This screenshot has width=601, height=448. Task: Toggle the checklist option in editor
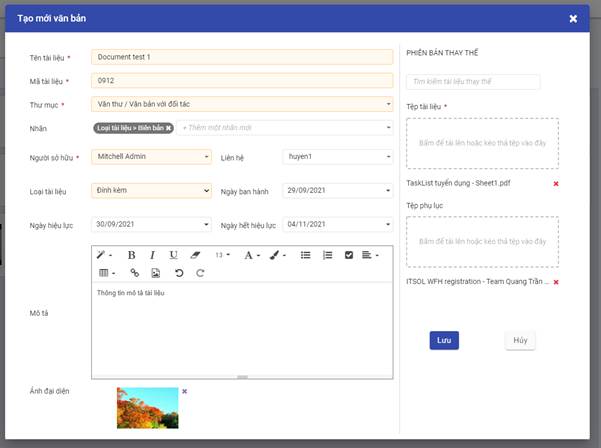pyautogui.click(x=349, y=255)
